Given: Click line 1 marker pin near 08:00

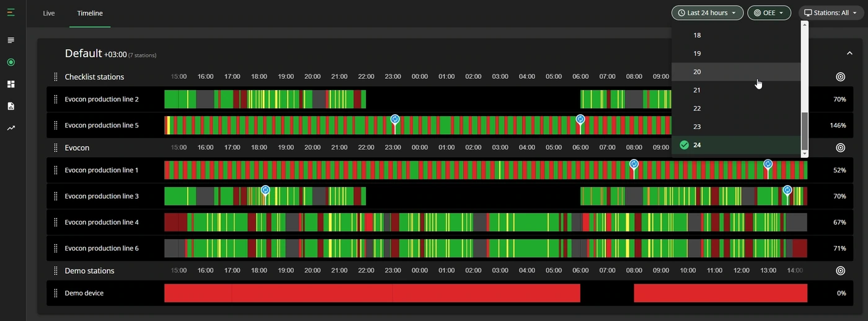Looking at the screenshot, I should (634, 164).
